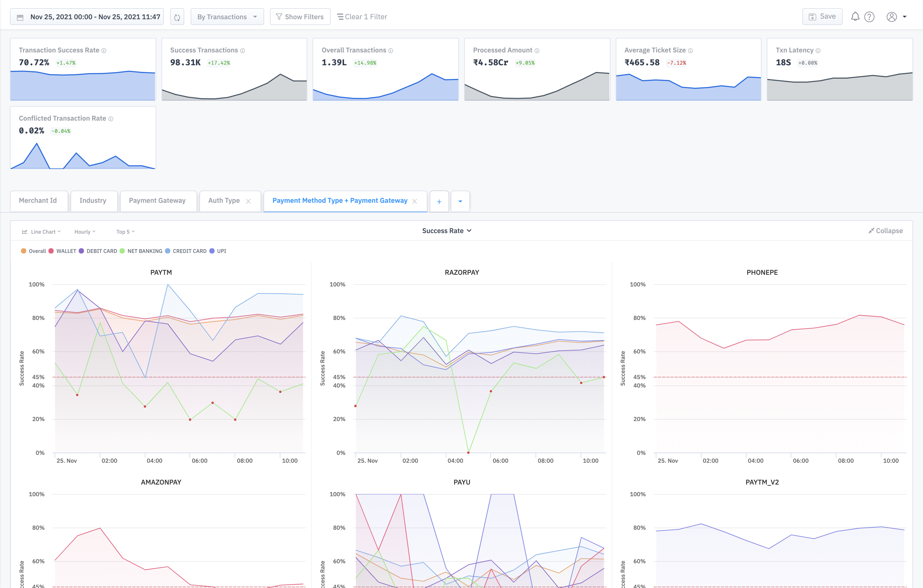Image resolution: width=923 pixels, height=588 pixels.
Task: Switch to the Payment Gateway tab
Action: pos(157,201)
